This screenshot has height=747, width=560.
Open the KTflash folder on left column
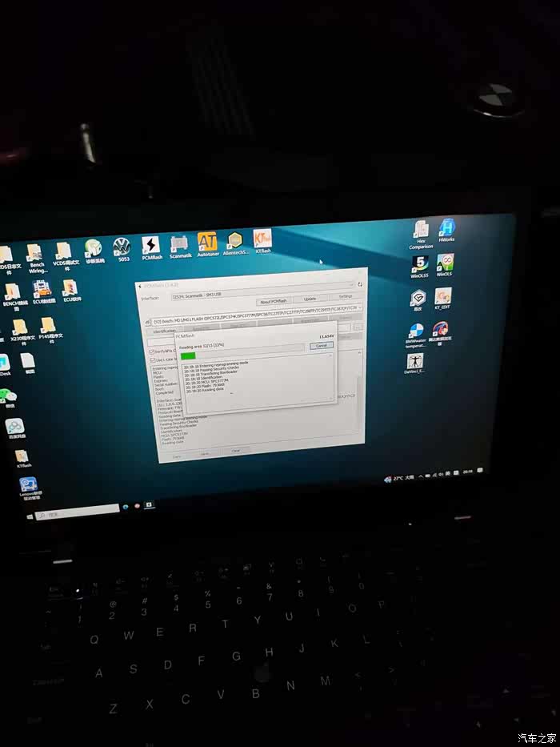click(23, 459)
